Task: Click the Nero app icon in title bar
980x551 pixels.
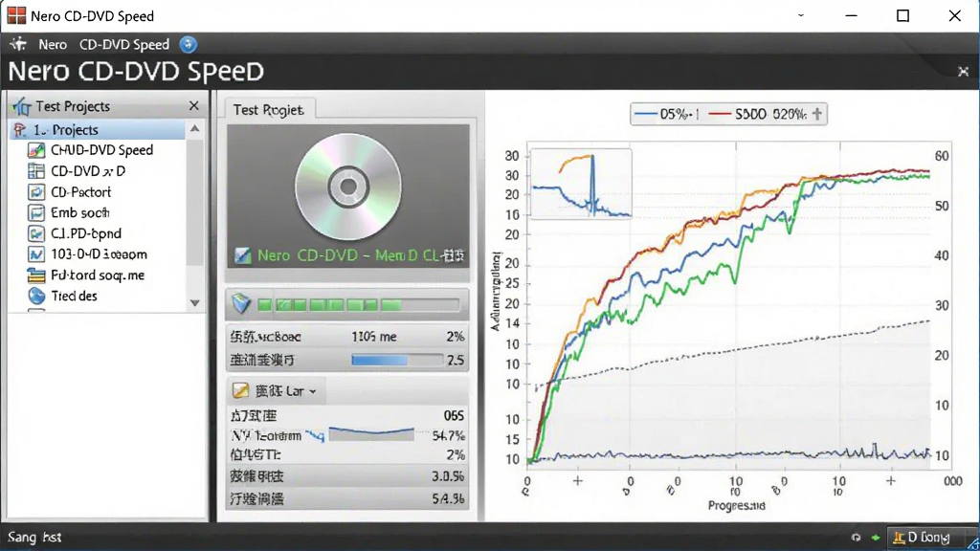Action: click(x=16, y=15)
